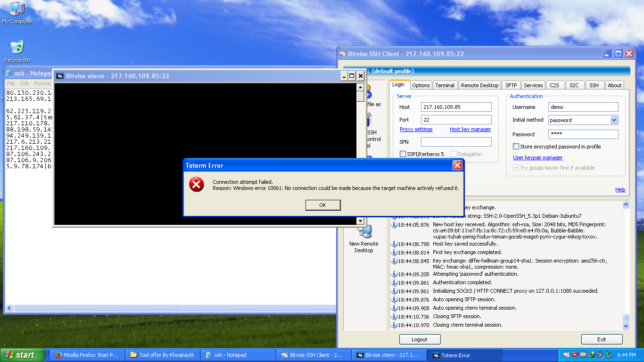This screenshot has width=644, height=362.
Task: Click the Internet Download Manager tray icon
Action: (x=592, y=355)
